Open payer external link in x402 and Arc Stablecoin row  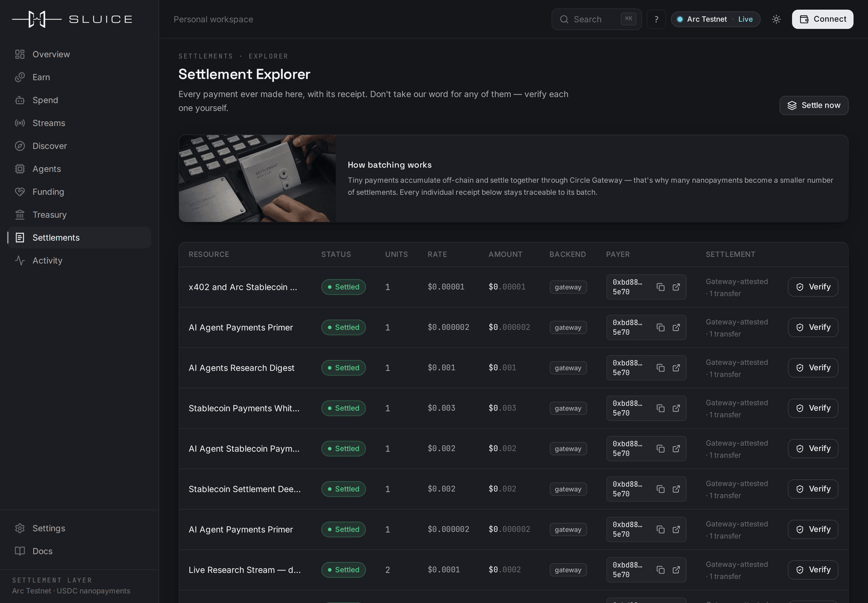[676, 287]
